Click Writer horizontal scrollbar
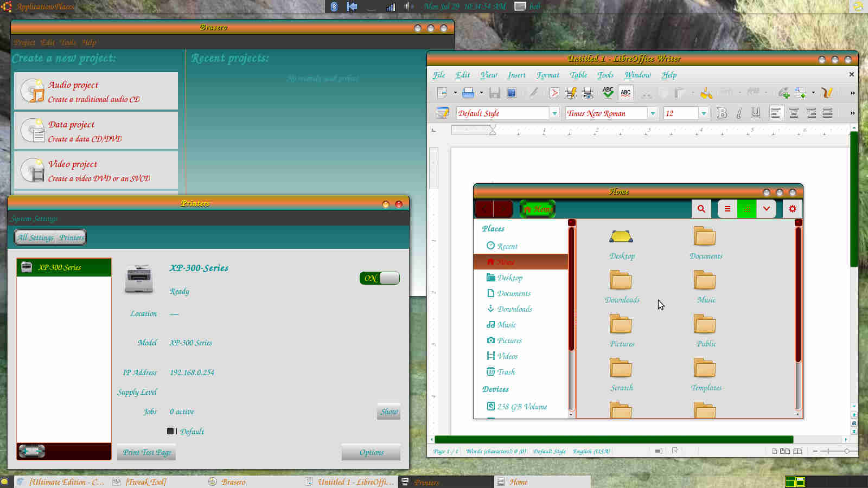The width and height of the screenshot is (868, 488). (614, 439)
